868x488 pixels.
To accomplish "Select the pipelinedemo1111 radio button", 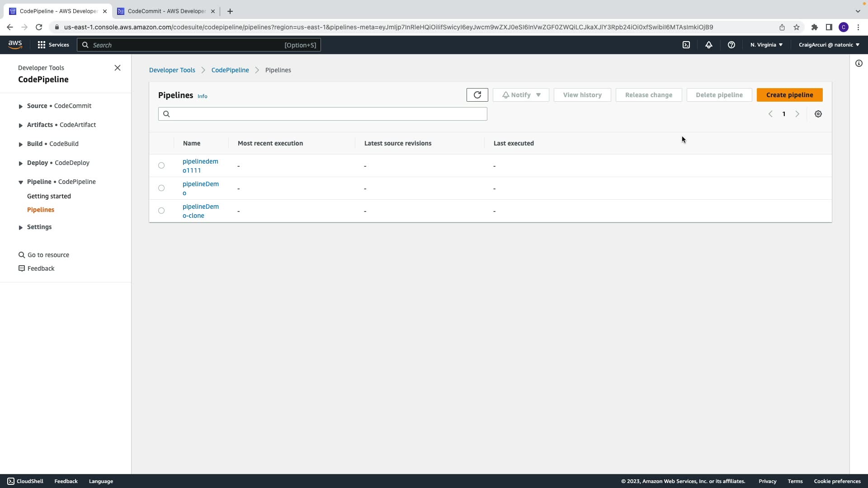I will tap(161, 165).
